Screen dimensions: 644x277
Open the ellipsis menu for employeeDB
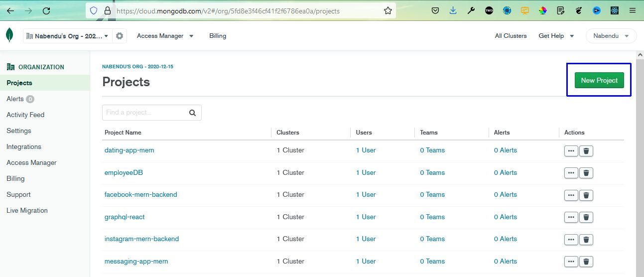click(x=571, y=173)
